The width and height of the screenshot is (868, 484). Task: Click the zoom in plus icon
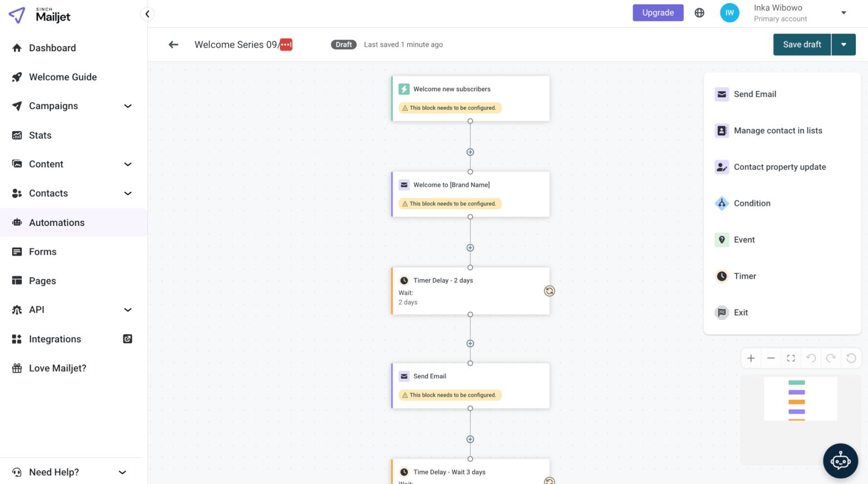tap(751, 358)
